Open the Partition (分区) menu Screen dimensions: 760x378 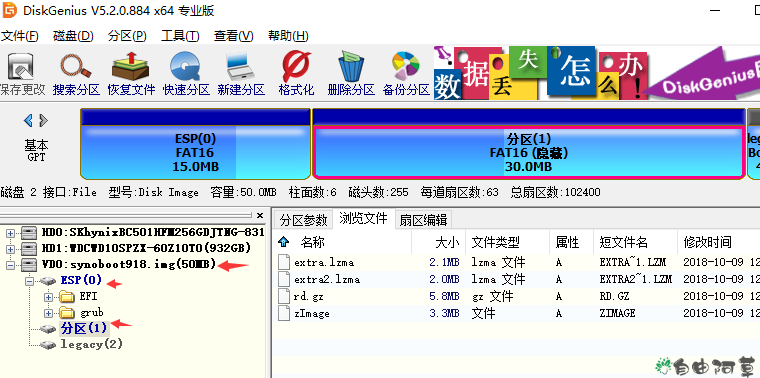127,36
